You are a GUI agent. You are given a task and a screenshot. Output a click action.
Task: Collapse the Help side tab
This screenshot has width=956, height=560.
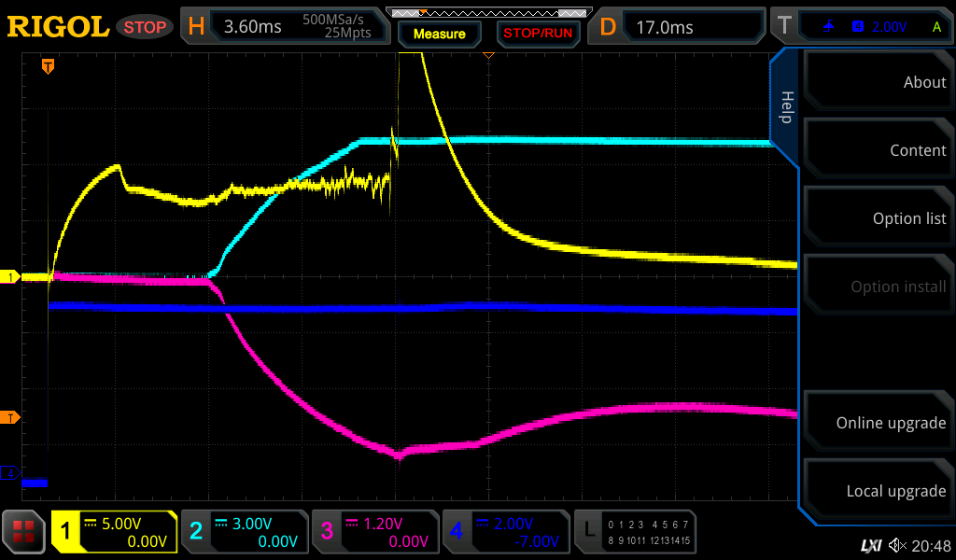(x=785, y=107)
